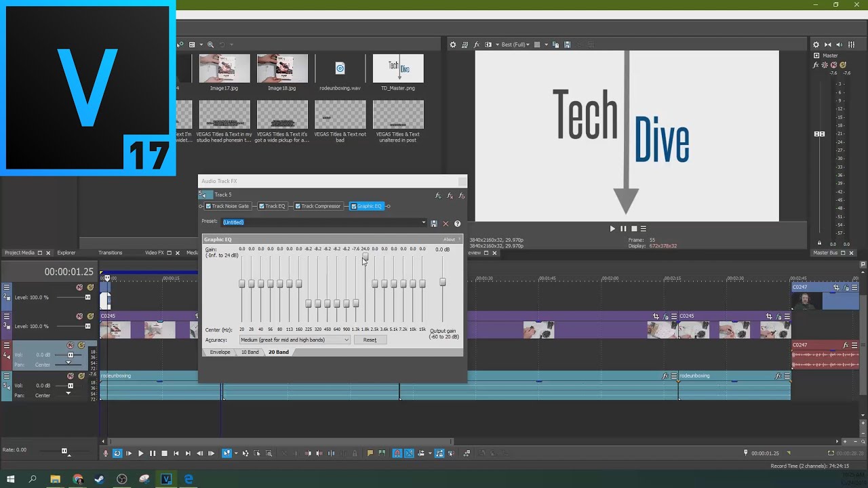Pause the video preview
Image resolution: width=868 pixels, height=488 pixels.
[623, 228]
